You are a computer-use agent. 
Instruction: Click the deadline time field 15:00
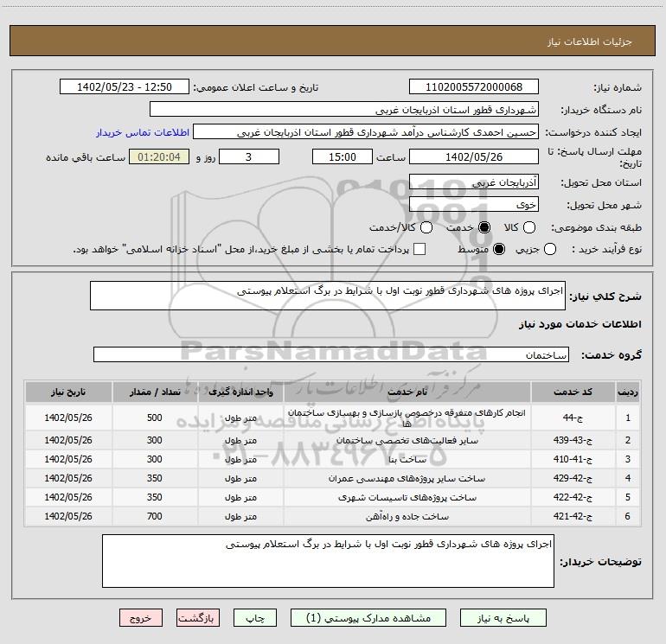pyautogui.click(x=343, y=156)
